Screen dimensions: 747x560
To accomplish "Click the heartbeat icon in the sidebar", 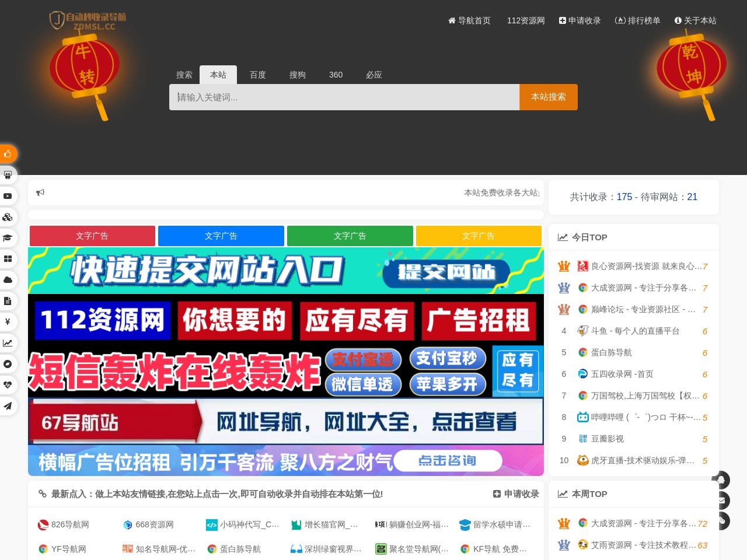I will [x=8, y=384].
